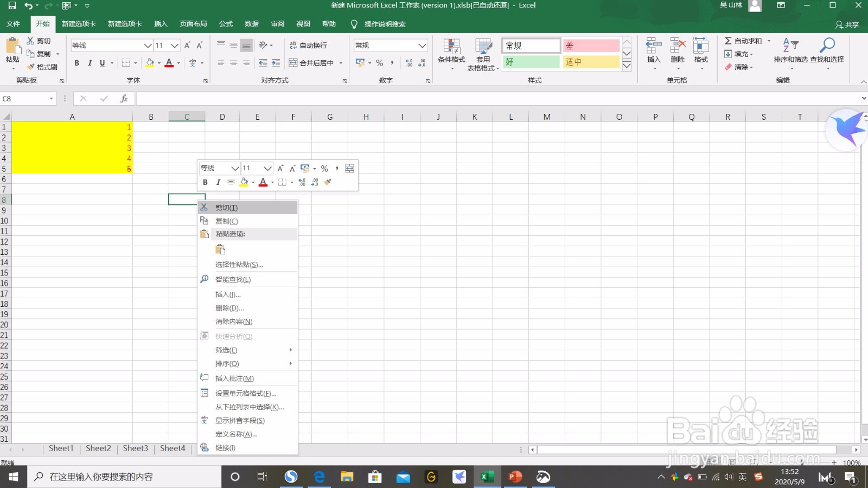The width and height of the screenshot is (868, 488).
Task: Expand the Name Box dropdown arrow
Action: pos(52,99)
